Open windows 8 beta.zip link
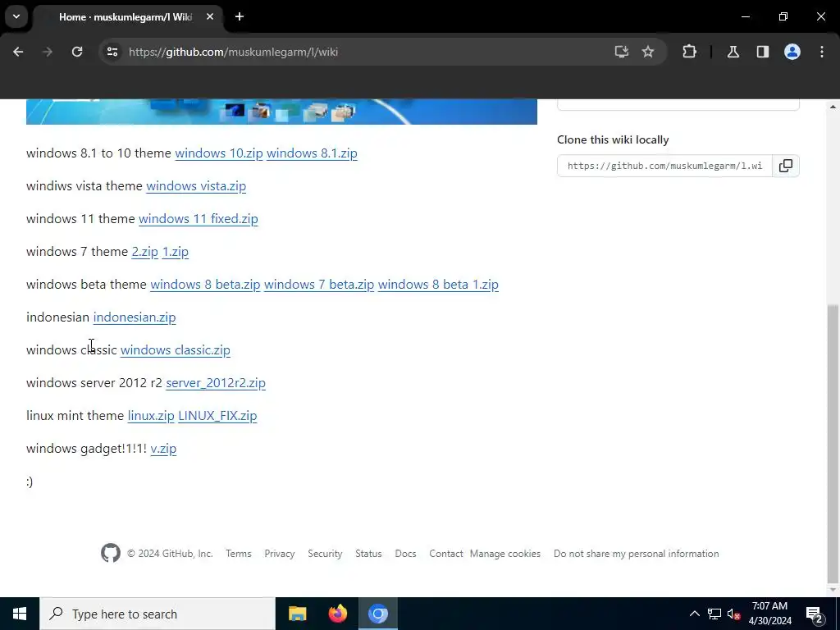Image resolution: width=840 pixels, height=630 pixels. tap(205, 285)
